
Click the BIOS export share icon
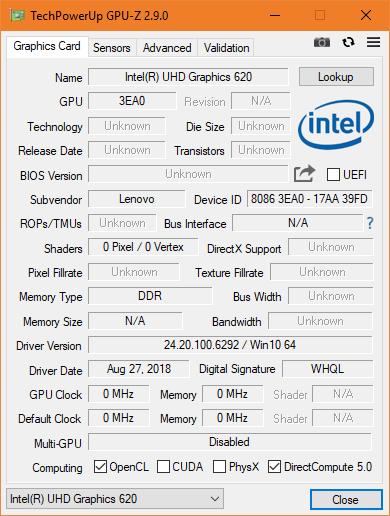(x=304, y=174)
